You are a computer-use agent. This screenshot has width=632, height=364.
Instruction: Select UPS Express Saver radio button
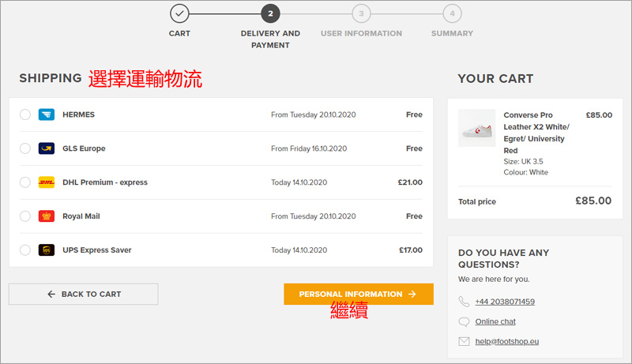25,250
